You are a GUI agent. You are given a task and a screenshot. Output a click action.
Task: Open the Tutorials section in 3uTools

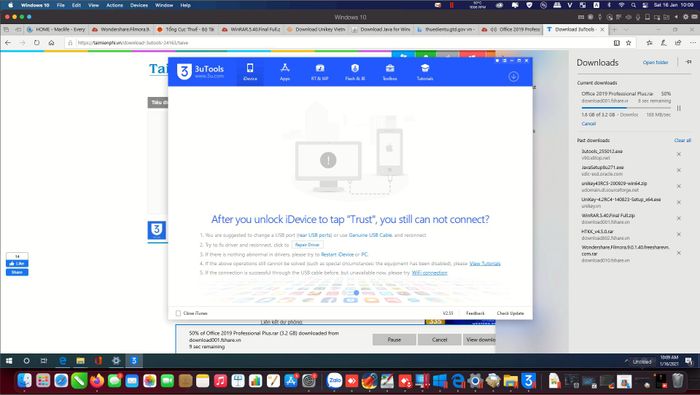pyautogui.click(x=425, y=71)
